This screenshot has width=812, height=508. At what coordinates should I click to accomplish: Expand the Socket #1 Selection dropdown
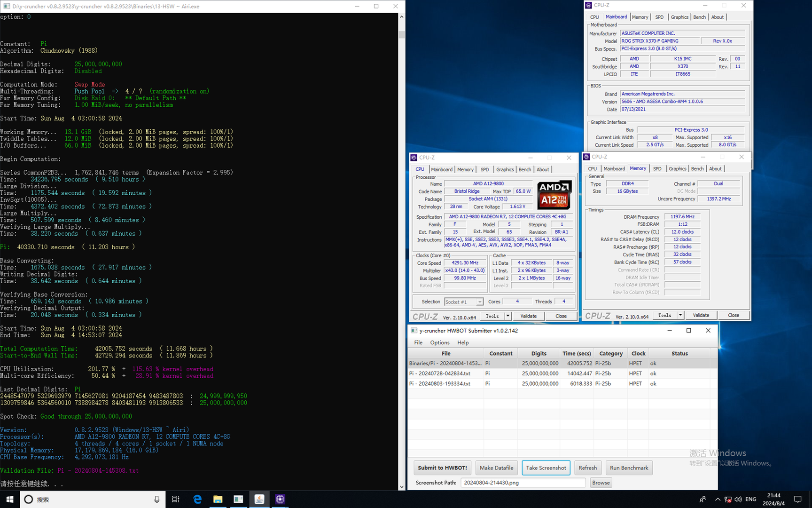(x=480, y=302)
